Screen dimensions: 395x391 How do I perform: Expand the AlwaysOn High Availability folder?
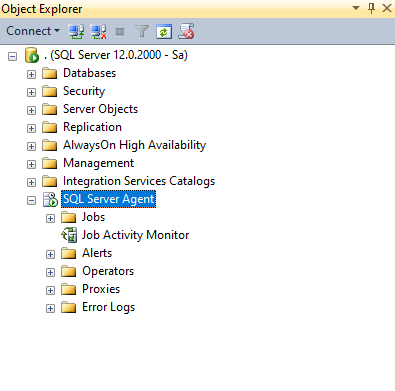tap(31, 146)
